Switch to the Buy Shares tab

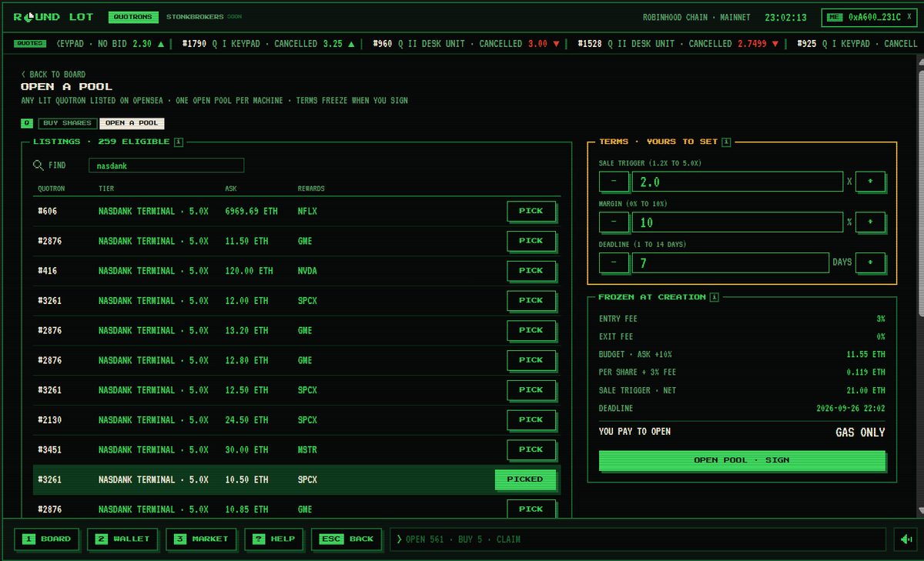67,123
